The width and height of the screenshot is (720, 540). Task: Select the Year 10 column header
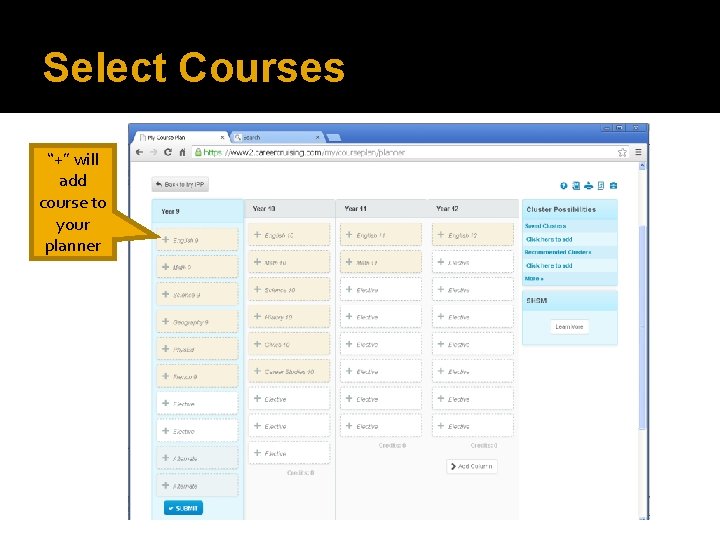click(289, 208)
